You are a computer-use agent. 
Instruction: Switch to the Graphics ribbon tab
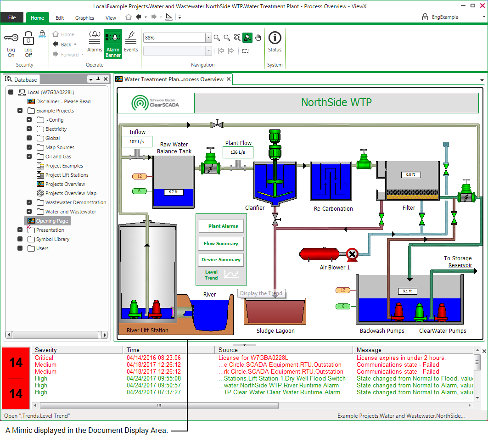point(84,17)
